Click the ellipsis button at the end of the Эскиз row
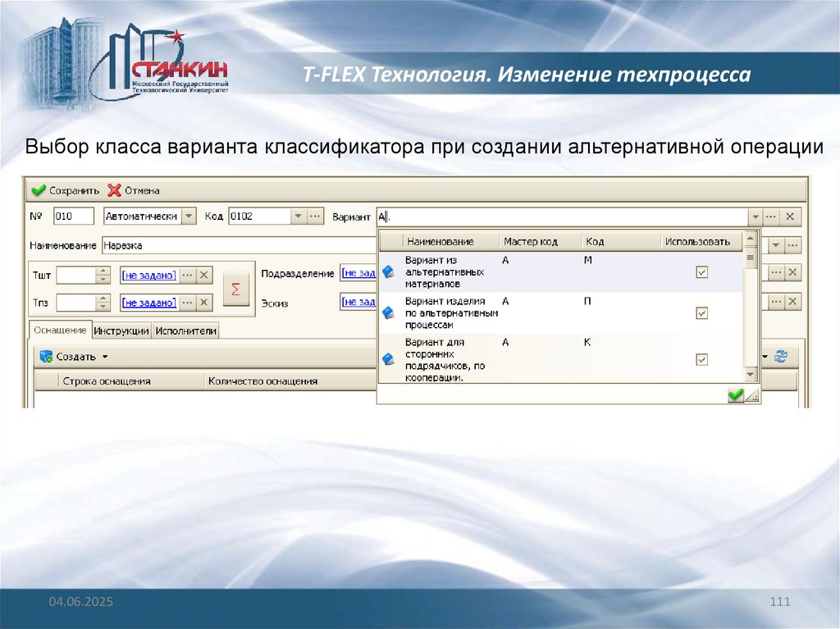 (776, 302)
